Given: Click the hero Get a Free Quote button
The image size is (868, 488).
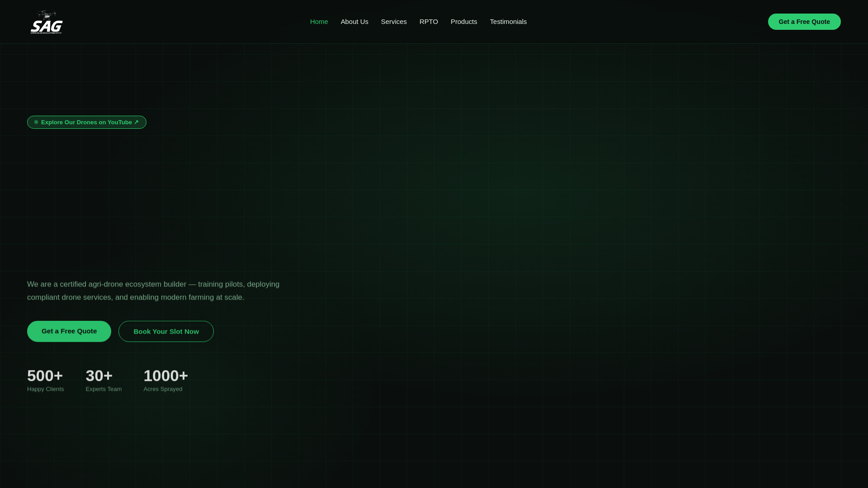Looking at the screenshot, I should (x=69, y=331).
